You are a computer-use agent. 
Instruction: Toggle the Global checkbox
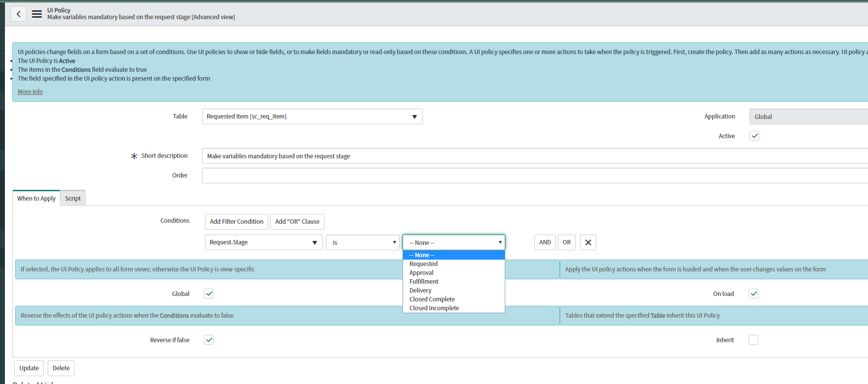(x=209, y=294)
